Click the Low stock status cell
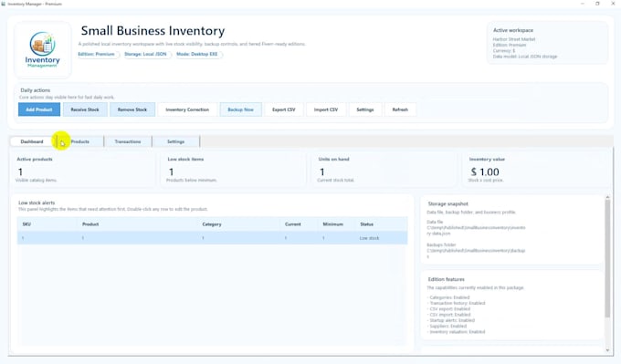Viewport: 621px width, 364px height. pyautogui.click(x=369, y=238)
